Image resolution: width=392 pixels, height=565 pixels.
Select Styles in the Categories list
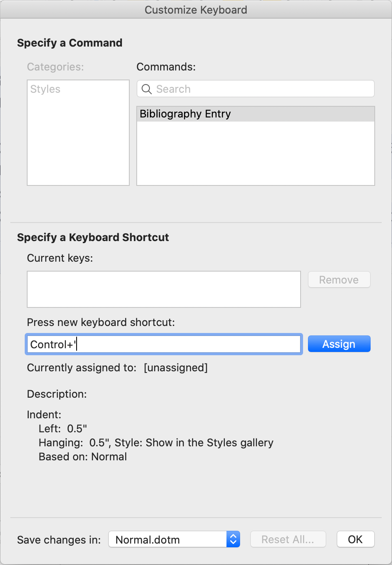click(45, 89)
